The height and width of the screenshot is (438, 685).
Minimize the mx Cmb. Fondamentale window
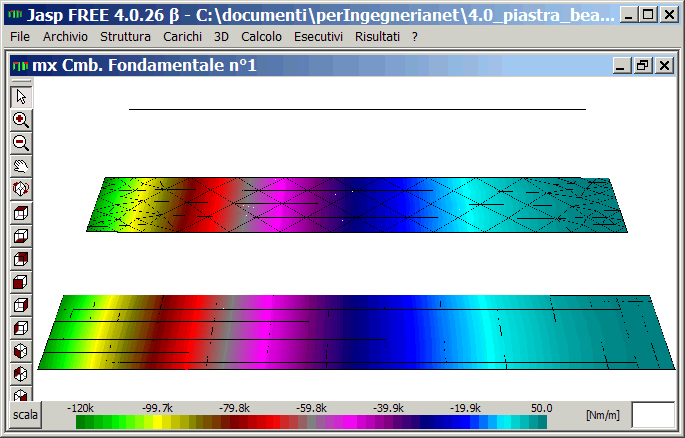click(621, 66)
